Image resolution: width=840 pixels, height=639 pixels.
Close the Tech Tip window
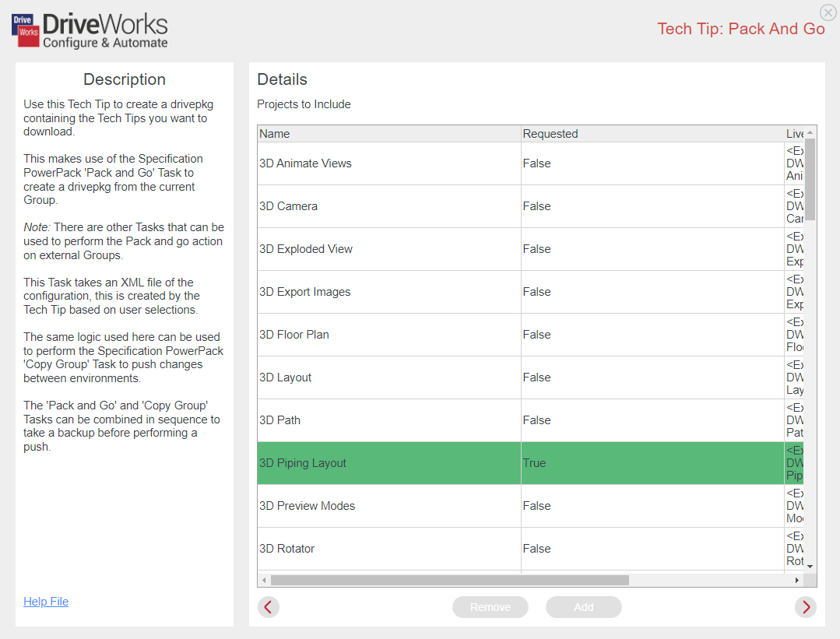[x=828, y=12]
